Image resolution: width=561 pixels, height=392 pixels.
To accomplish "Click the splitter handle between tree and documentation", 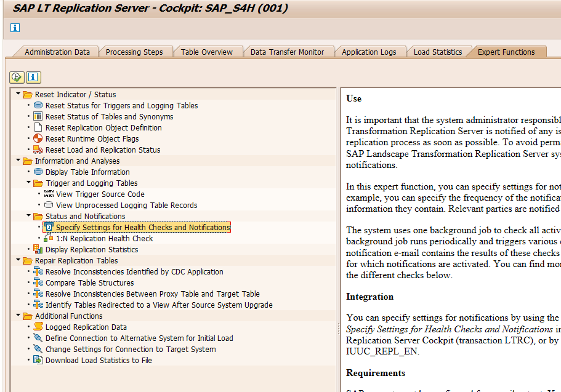I will pyautogui.click(x=339, y=329).
